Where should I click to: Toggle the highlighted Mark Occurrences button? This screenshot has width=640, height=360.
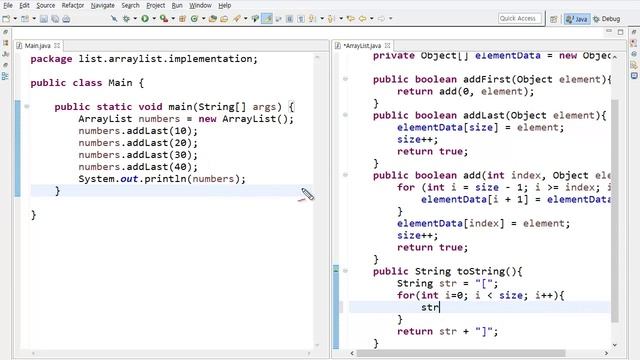coord(267,19)
